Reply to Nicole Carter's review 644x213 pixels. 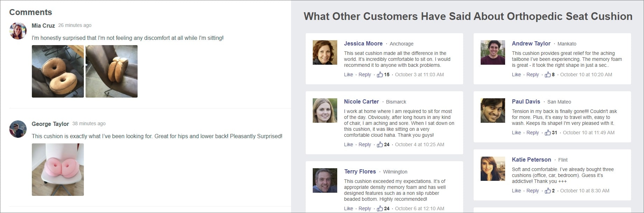point(365,144)
